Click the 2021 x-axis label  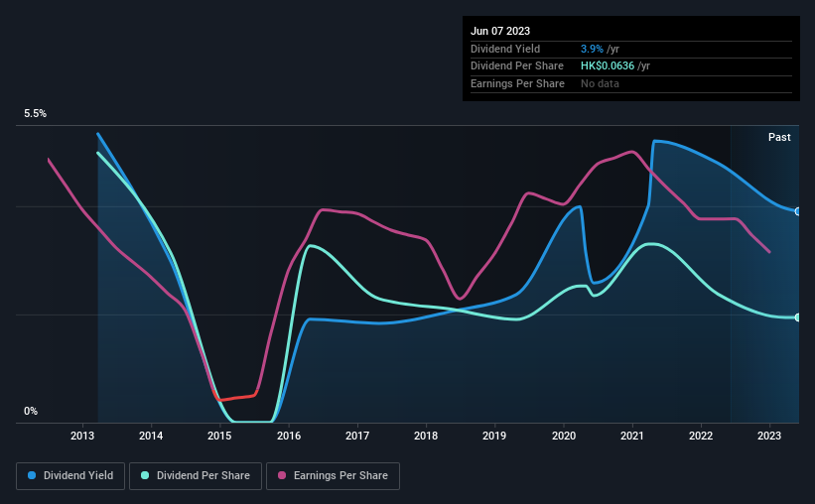pyautogui.click(x=632, y=436)
